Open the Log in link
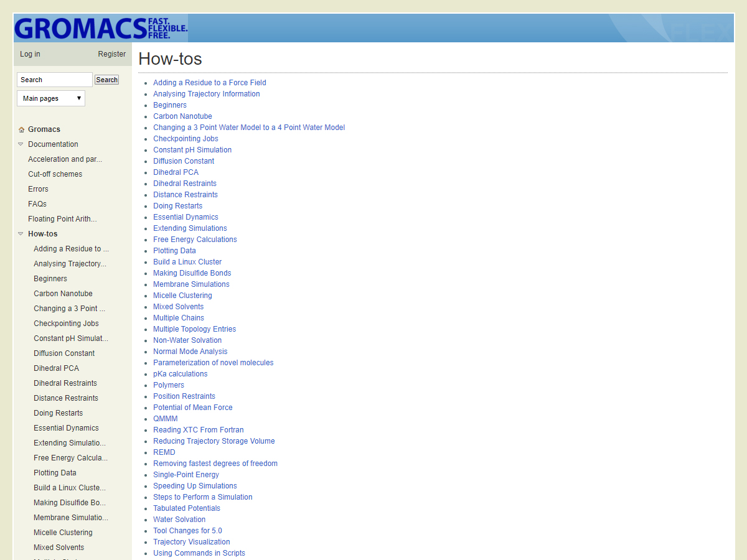Viewport: 747px width, 560px height. pos(30,54)
